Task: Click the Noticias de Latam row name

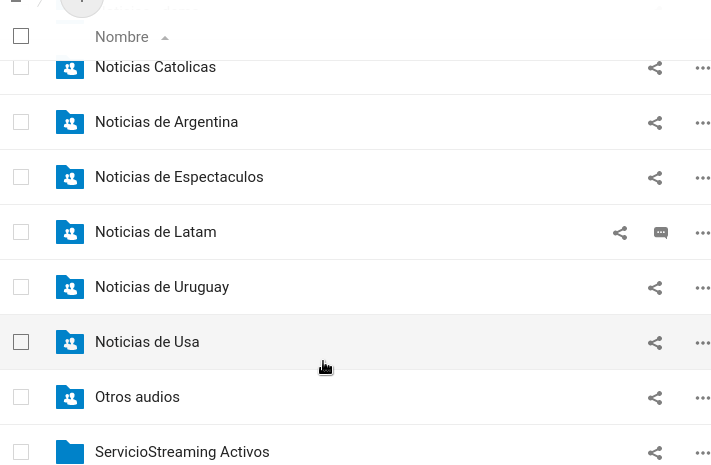Action: [155, 232]
